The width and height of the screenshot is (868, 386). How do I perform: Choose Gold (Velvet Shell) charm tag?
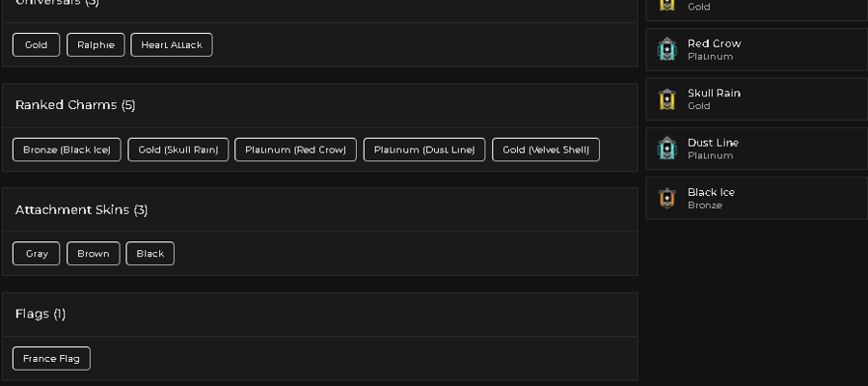click(x=546, y=150)
